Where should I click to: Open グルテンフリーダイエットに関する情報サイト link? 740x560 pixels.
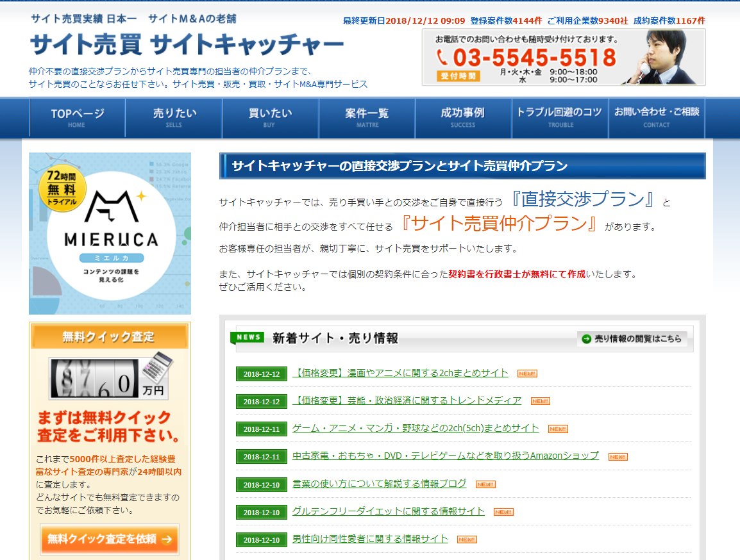click(x=388, y=511)
